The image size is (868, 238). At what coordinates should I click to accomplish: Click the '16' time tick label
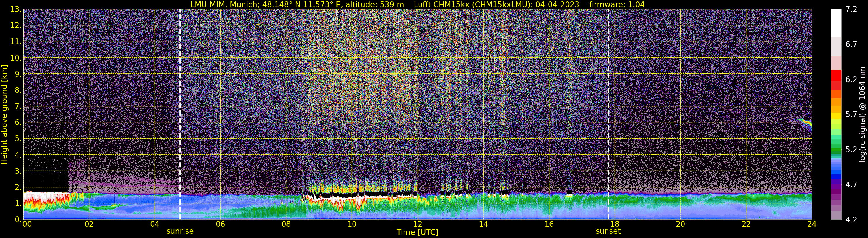[549, 224]
